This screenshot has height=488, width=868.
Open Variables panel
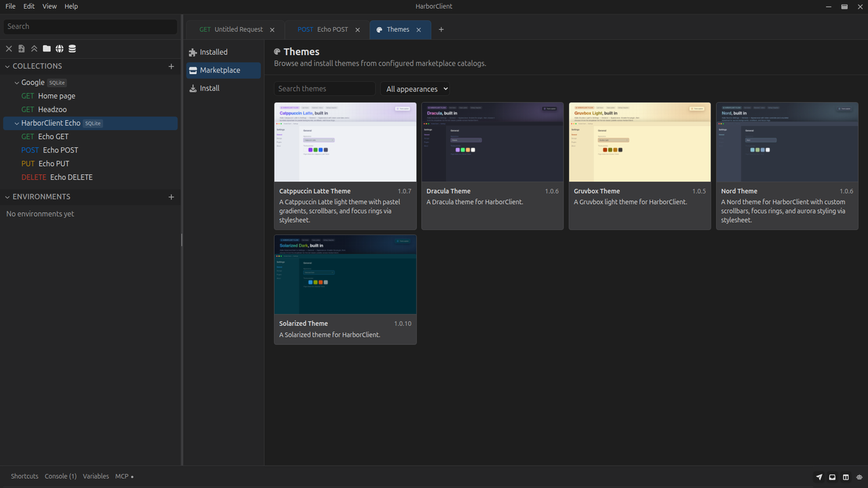tap(96, 476)
